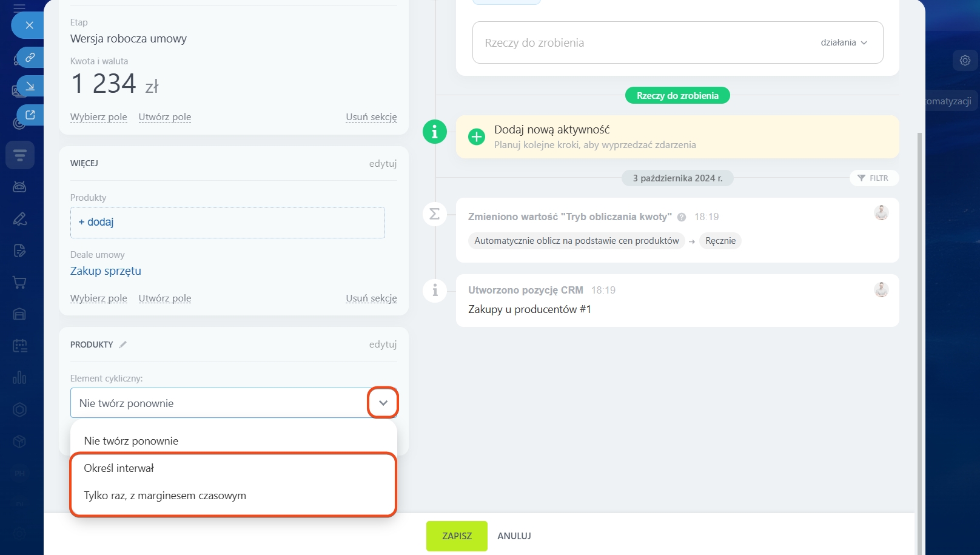980x555 pixels.
Task: Click the open in new window icon
Action: [30, 115]
